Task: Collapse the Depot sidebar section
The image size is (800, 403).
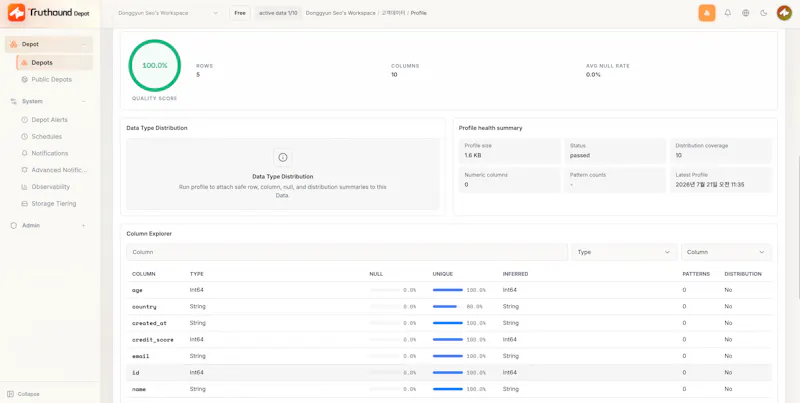Action: coord(84,44)
